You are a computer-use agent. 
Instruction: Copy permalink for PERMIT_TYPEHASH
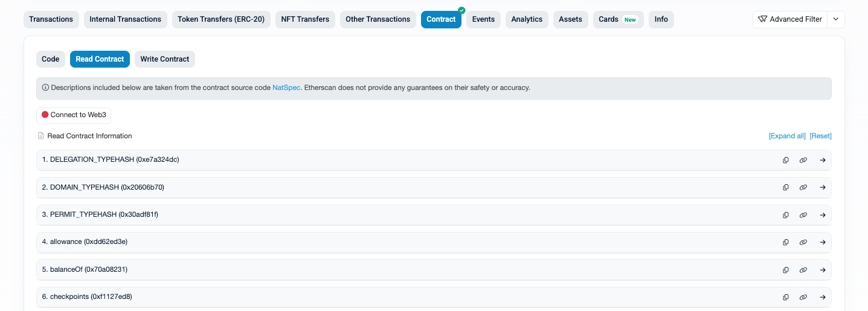click(803, 215)
